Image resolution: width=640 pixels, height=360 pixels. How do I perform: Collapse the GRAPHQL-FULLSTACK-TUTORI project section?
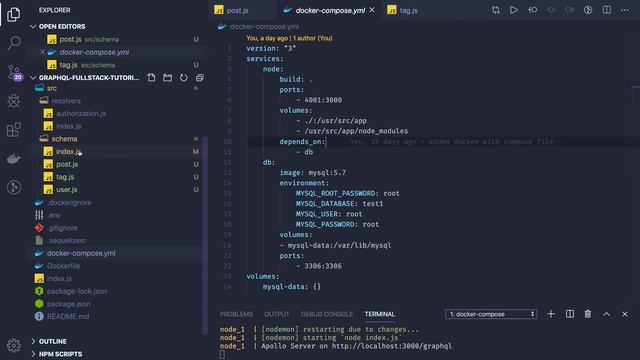(x=33, y=78)
